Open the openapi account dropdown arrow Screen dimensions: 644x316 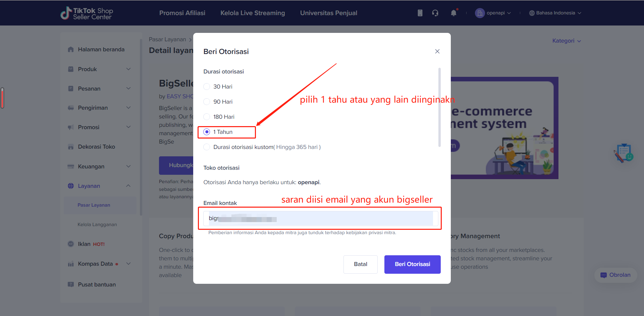pyautogui.click(x=509, y=13)
